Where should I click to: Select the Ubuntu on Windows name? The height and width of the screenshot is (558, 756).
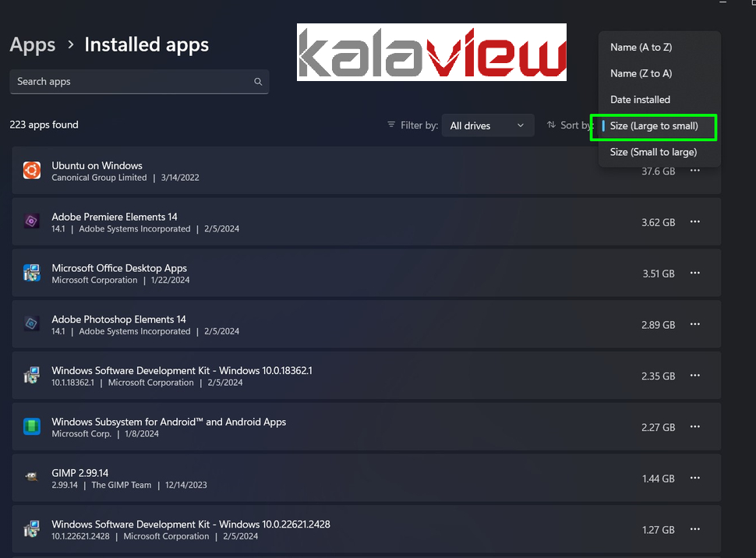(97, 165)
